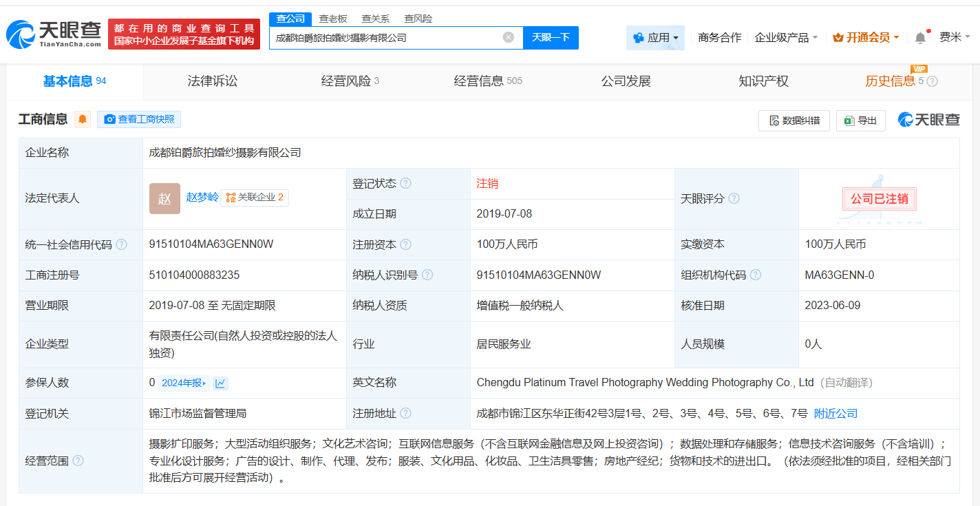Click the 公司已注销 score stamp image

880,199
